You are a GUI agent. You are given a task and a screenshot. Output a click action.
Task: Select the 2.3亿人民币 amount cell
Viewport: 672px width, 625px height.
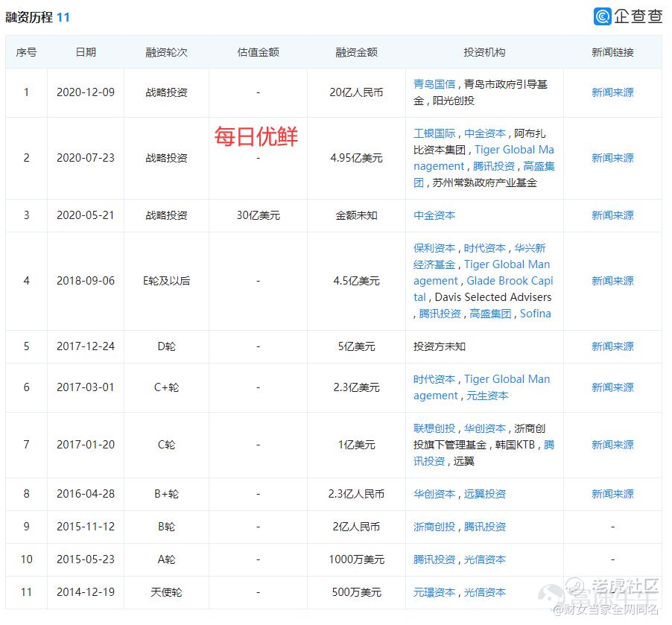click(356, 494)
